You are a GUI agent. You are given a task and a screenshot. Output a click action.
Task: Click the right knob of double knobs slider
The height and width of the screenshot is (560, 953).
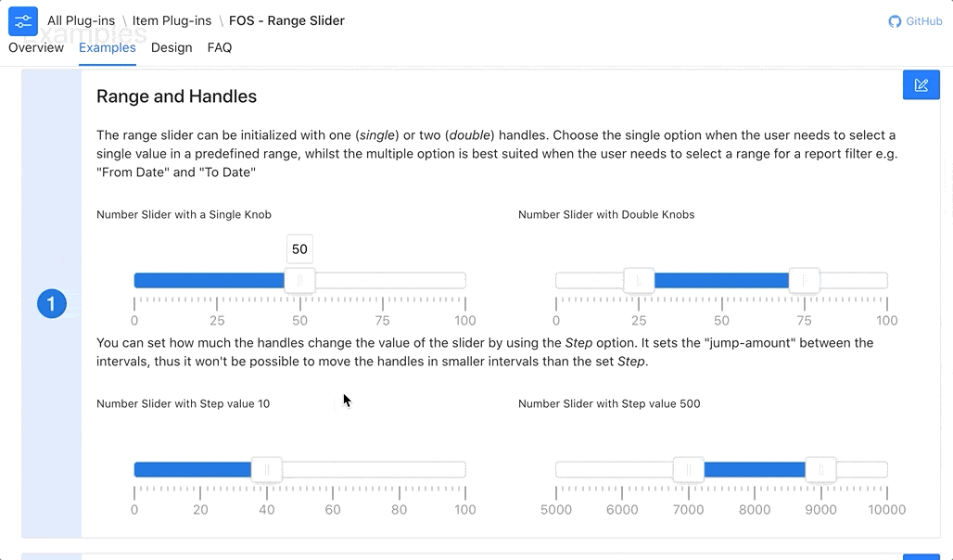tap(804, 280)
